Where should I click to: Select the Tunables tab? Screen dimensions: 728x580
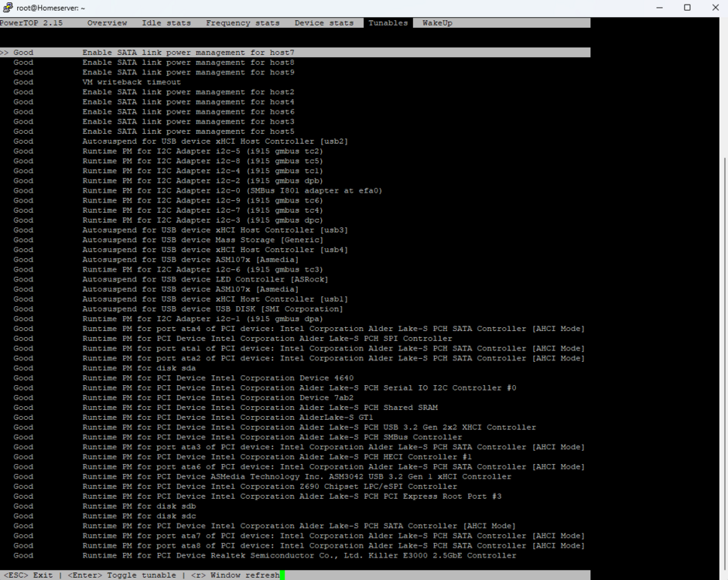point(388,22)
